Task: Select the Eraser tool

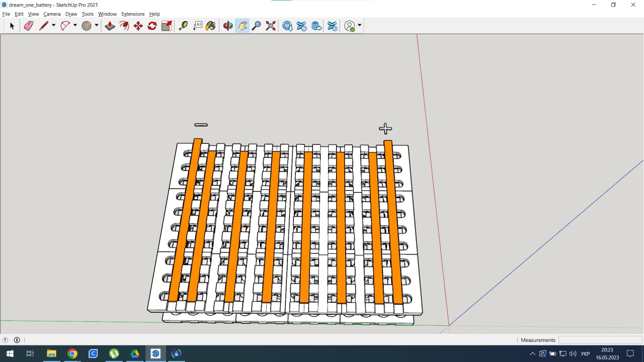Action: coord(29,26)
